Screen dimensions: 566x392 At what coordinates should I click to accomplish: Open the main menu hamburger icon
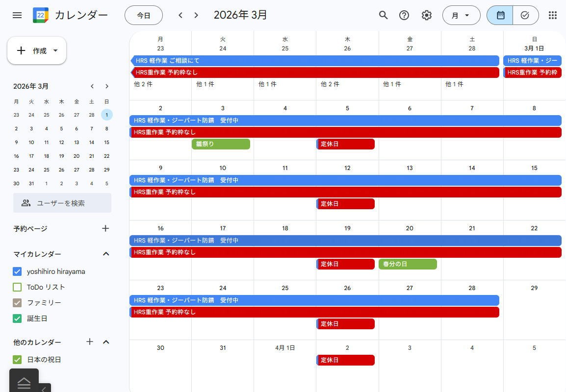(x=17, y=15)
